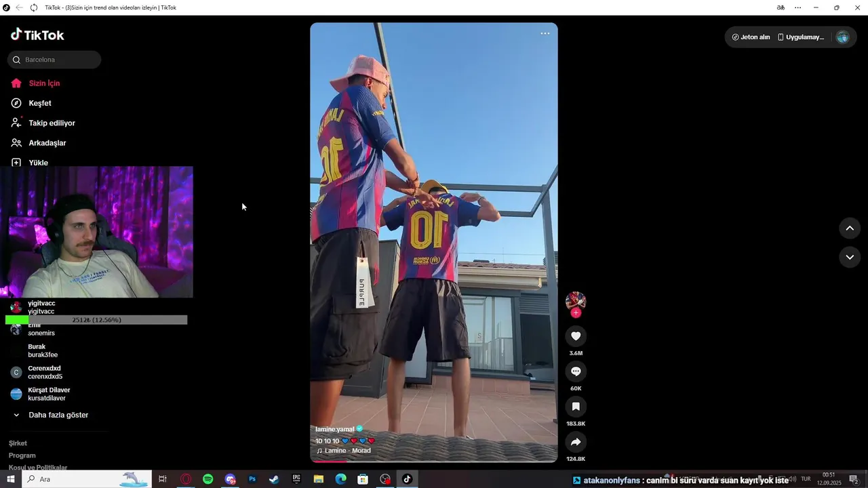Viewport: 868px width, 488px height.
Task: Click the following icon beside Takip ediliyor
Action: click(x=16, y=123)
